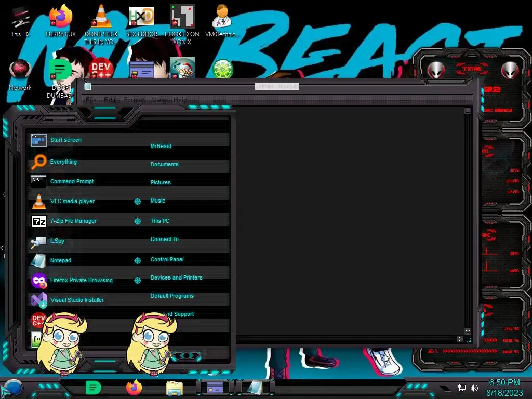This screenshot has width=532, height=399.
Task: Open the purple window desktop shortcut
Action: 141,70
